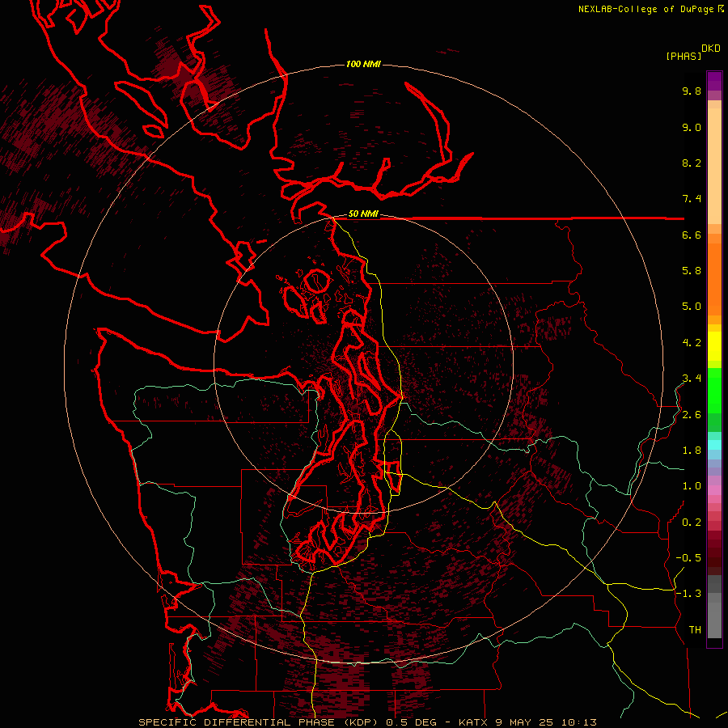Click the gray swatch beside the TH label
728x728 pixels.
click(x=714, y=622)
